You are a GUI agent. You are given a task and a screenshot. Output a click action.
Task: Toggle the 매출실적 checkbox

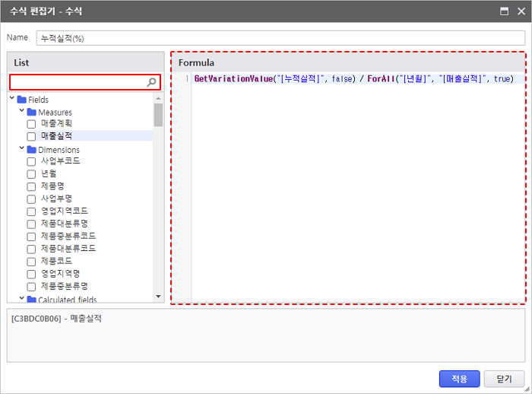[x=31, y=136]
